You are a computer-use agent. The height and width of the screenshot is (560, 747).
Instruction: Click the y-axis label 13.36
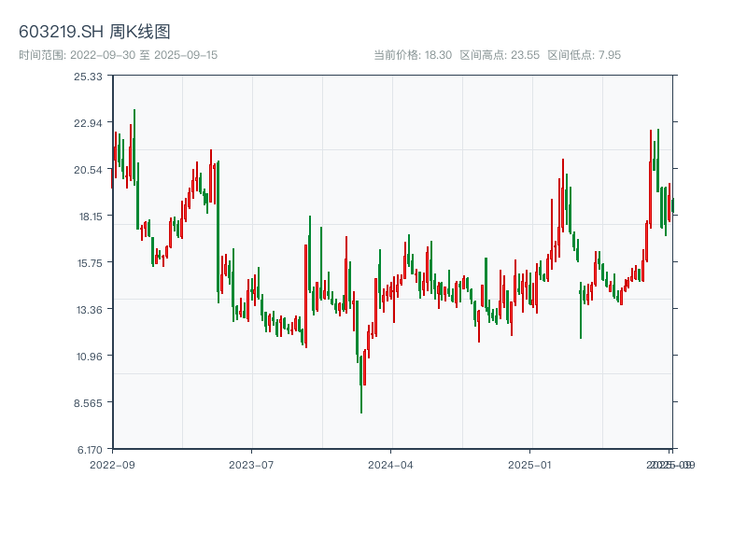coord(89,310)
